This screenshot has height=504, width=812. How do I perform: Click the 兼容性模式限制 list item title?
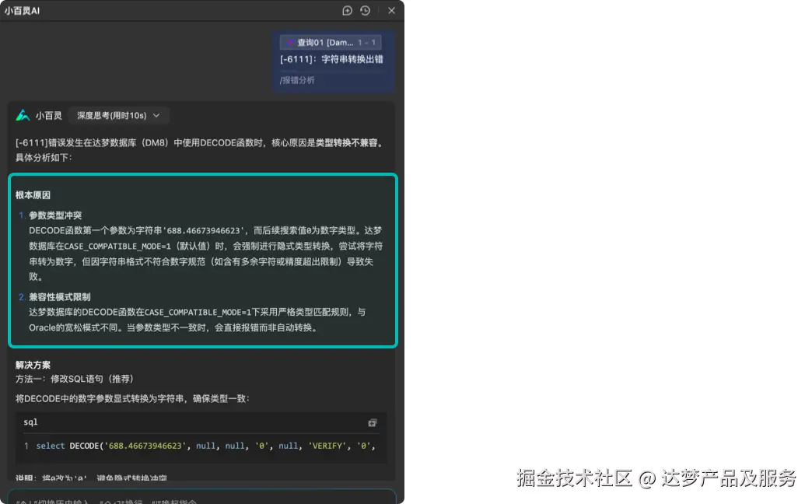[x=60, y=297]
